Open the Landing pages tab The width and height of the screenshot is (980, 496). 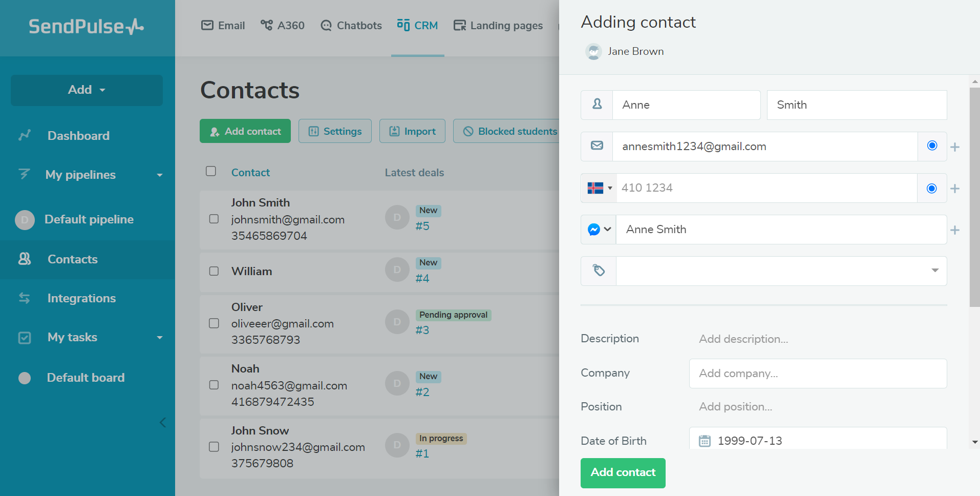pos(498,25)
